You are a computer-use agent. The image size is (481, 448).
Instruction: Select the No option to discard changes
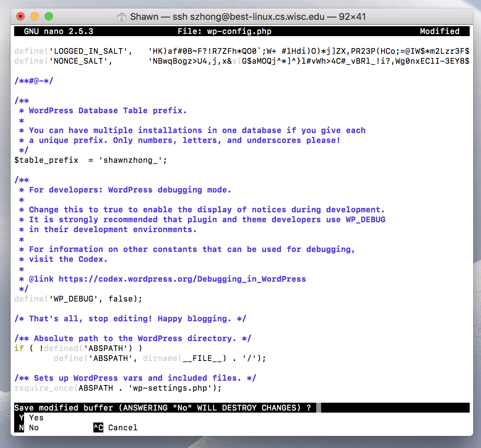click(x=34, y=427)
